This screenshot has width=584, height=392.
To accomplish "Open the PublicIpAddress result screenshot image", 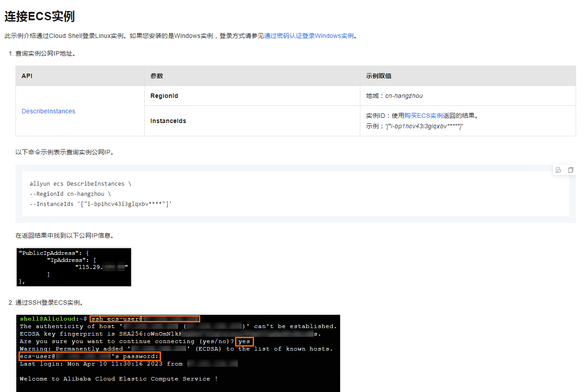I will (74, 267).
